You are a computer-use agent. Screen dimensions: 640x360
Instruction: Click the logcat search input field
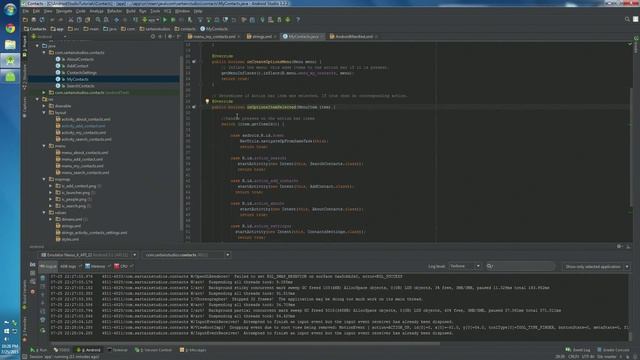[521, 266]
